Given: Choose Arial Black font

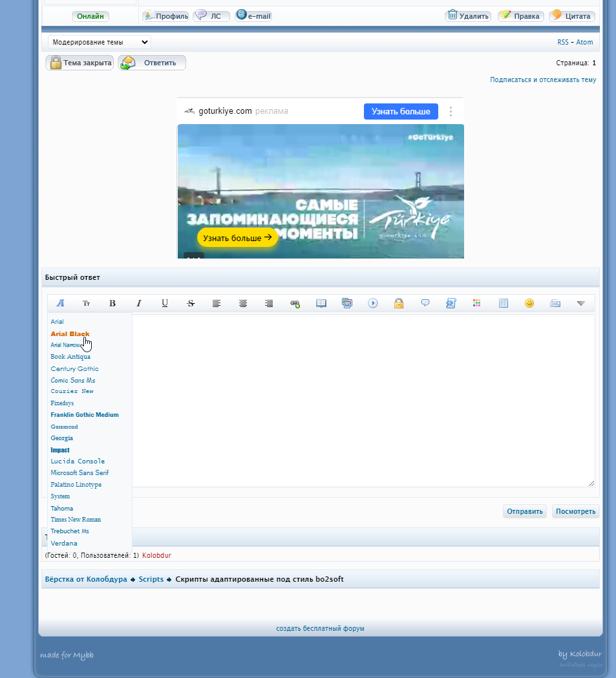Looking at the screenshot, I should pyautogui.click(x=70, y=334).
